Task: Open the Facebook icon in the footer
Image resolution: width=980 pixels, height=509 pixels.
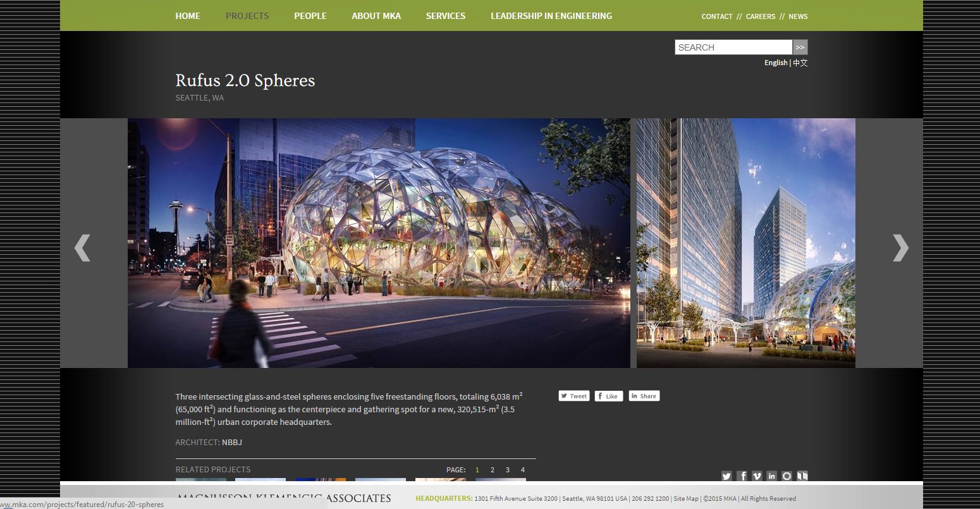Action: click(742, 476)
